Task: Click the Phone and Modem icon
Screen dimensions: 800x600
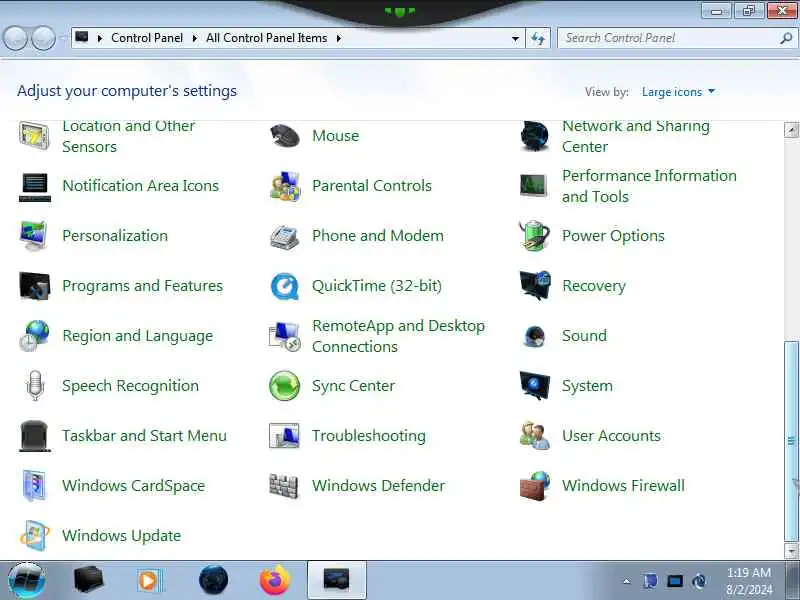Action: click(284, 237)
